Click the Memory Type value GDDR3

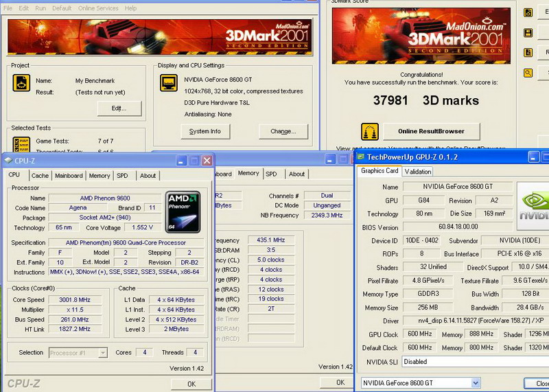pos(428,294)
